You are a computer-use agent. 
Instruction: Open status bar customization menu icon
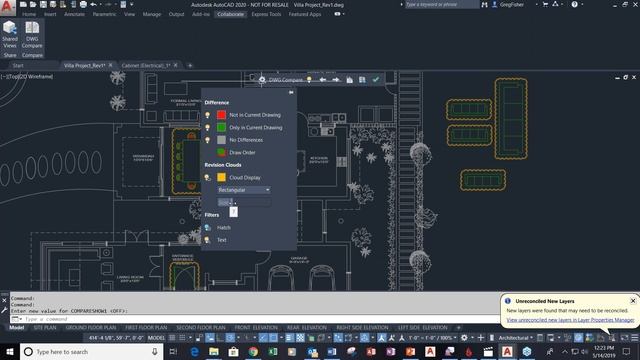coord(635,338)
